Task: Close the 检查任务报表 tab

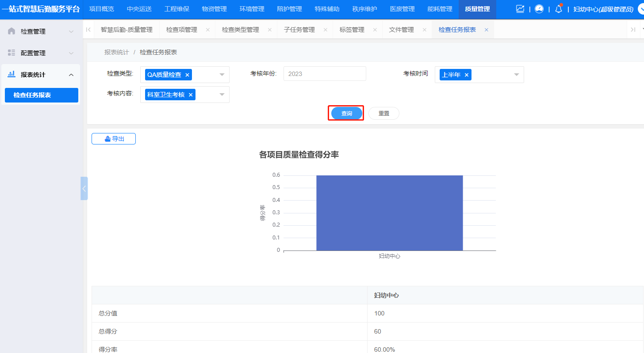Action: point(486,30)
